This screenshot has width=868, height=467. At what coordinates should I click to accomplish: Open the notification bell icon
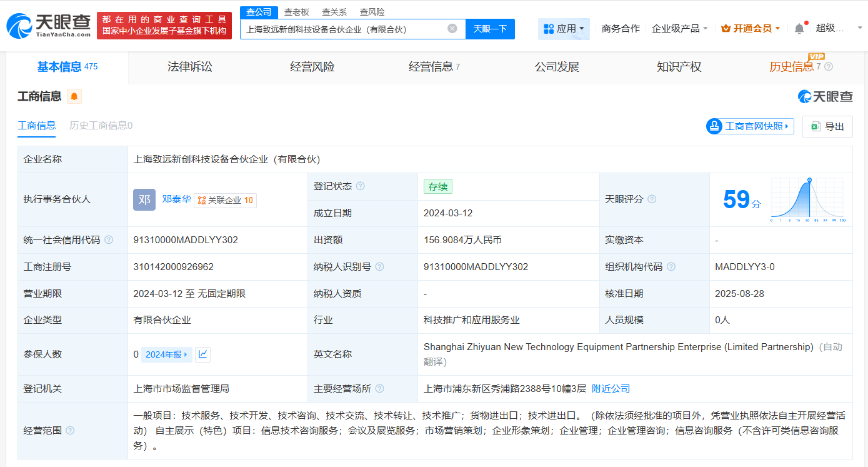(799, 28)
